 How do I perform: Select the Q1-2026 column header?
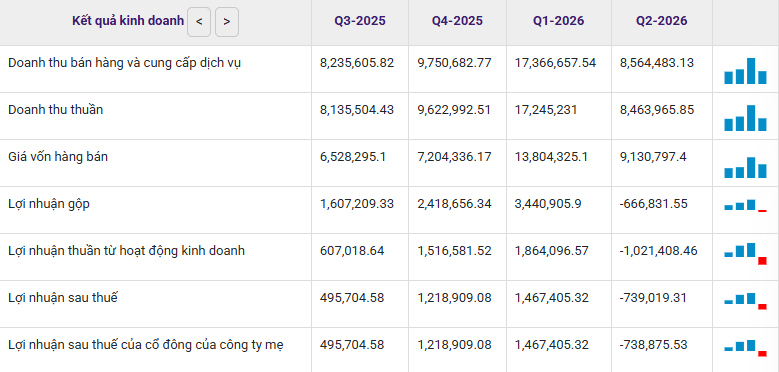[559, 21]
